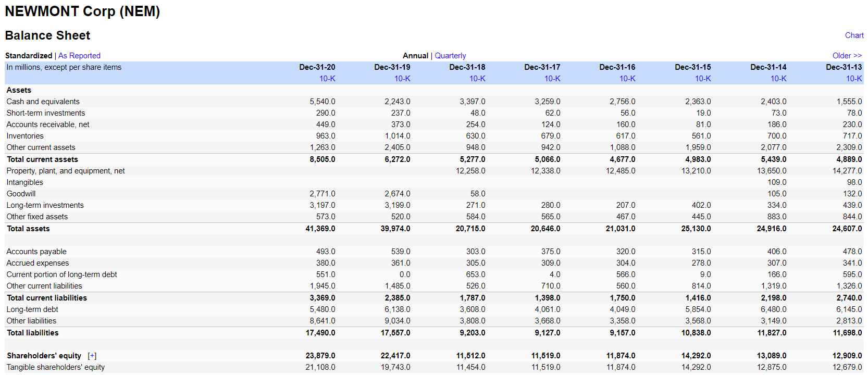Open the Dec-31-13 10-K filing
This screenshot has height=375, width=868.
[854, 79]
